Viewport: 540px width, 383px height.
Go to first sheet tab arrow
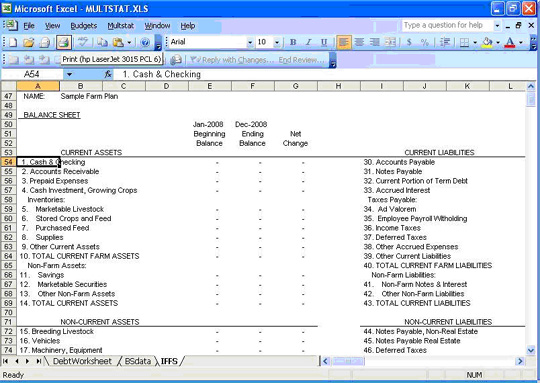6,361
